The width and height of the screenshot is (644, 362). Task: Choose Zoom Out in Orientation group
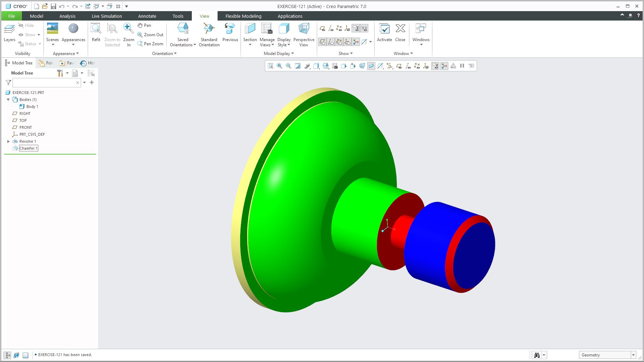tap(150, 35)
